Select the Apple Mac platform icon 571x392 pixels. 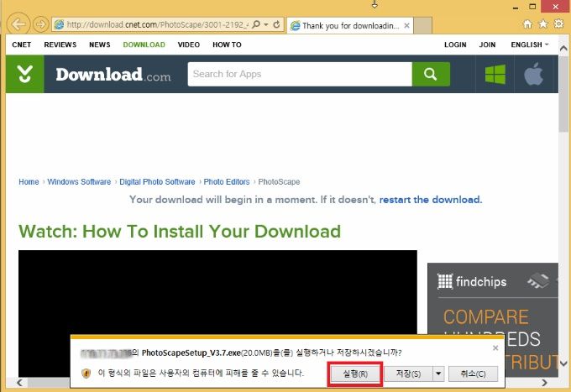coord(533,74)
